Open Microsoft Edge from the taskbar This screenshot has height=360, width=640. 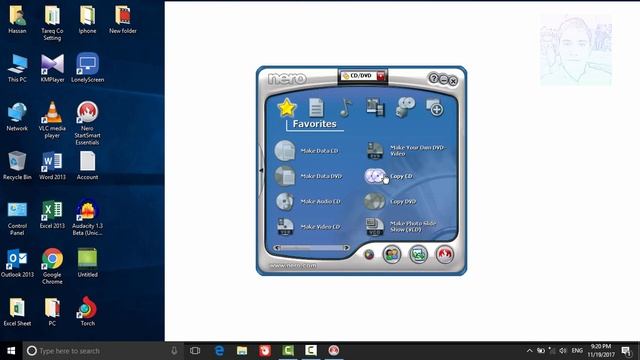pos(219,351)
